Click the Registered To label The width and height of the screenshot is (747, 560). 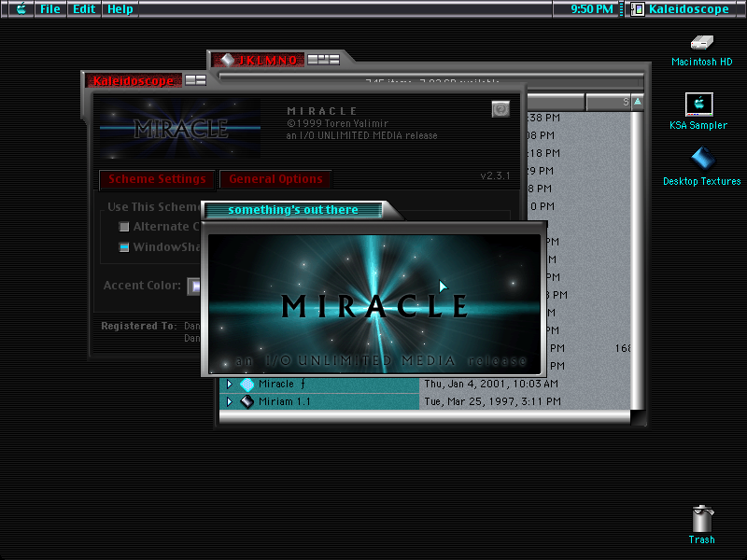138,326
